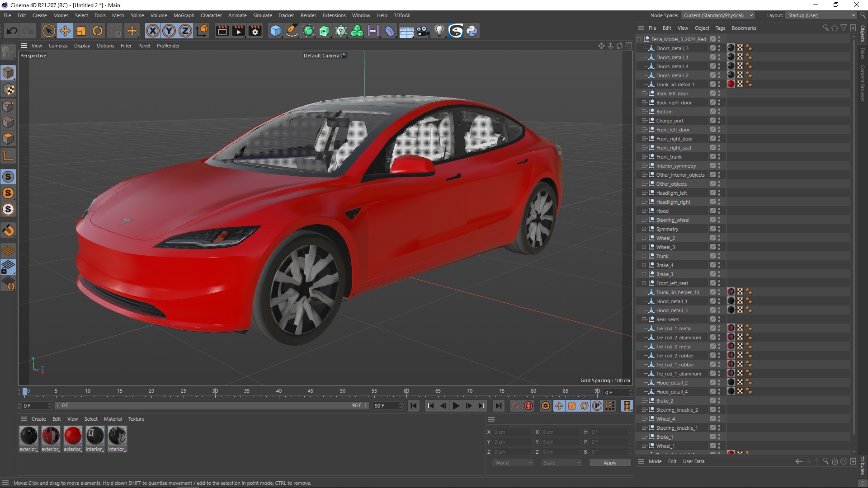Add a Light object
The image size is (868, 488).
click(439, 31)
